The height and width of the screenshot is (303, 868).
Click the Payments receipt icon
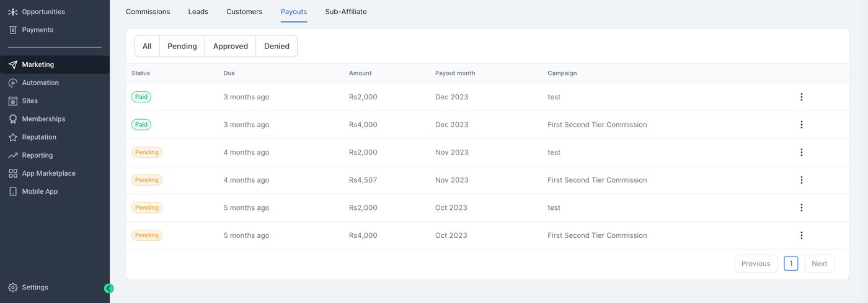pos(13,30)
